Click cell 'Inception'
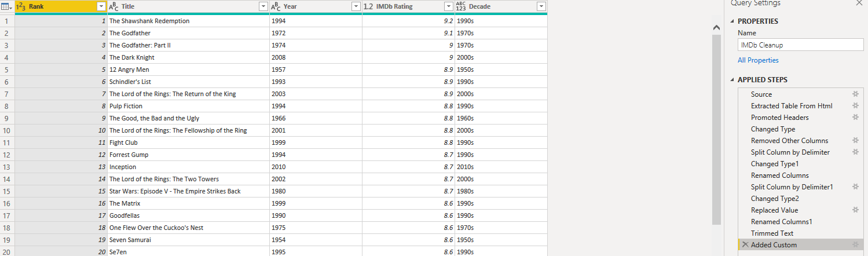Viewport: 868px width, 256px height. pyautogui.click(x=188, y=167)
